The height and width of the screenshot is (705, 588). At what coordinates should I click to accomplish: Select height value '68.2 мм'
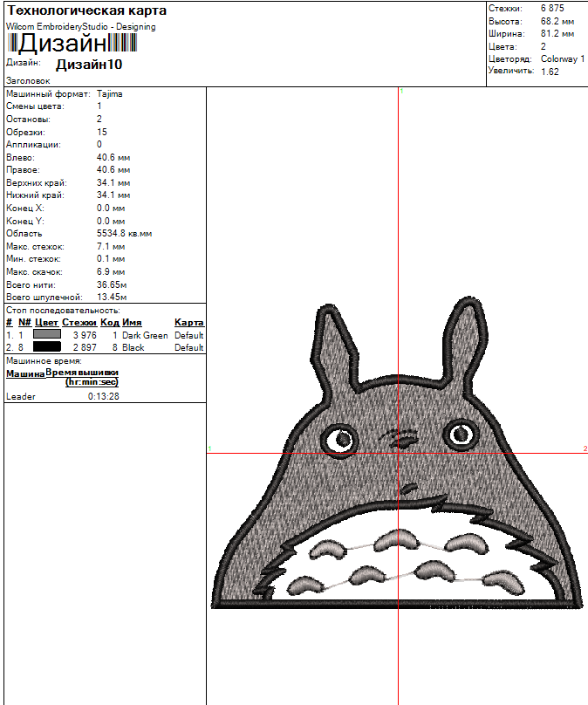click(x=557, y=21)
